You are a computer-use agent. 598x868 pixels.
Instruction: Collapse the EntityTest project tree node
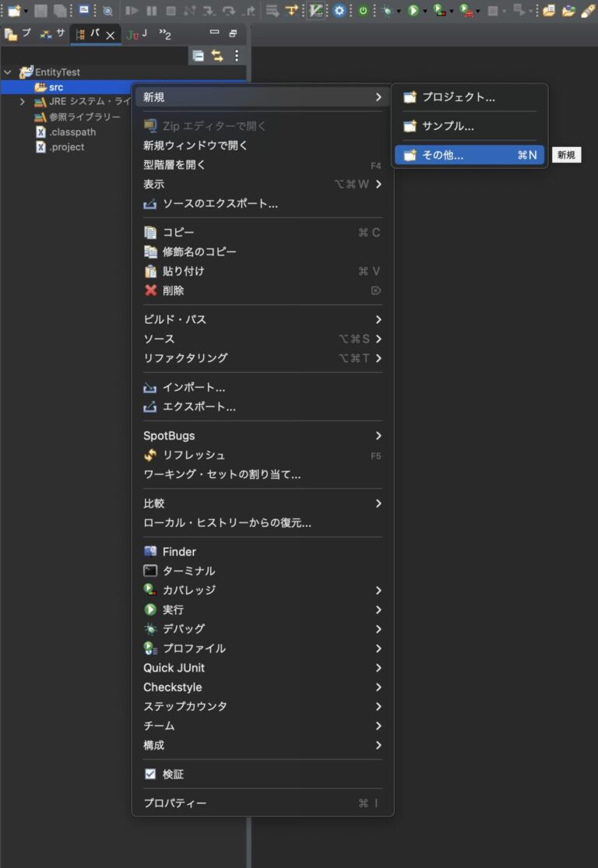(8, 72)
